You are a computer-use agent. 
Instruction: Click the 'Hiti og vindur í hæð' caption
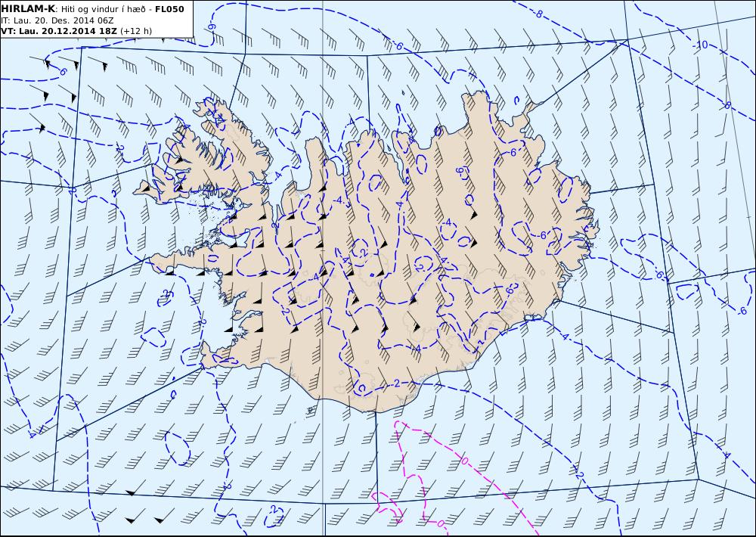(x=103, y=10)
